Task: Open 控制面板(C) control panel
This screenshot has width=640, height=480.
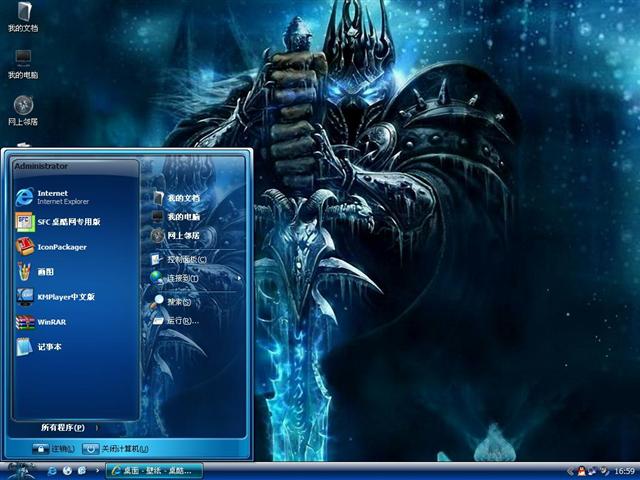Action: [x=180, y=260]
